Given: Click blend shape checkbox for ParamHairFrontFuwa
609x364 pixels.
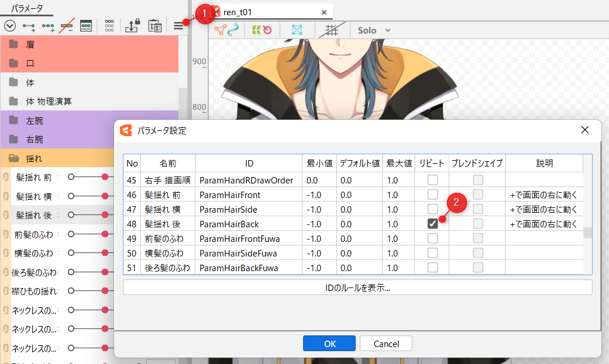Looking at the screenshot, I should [478, 238].
